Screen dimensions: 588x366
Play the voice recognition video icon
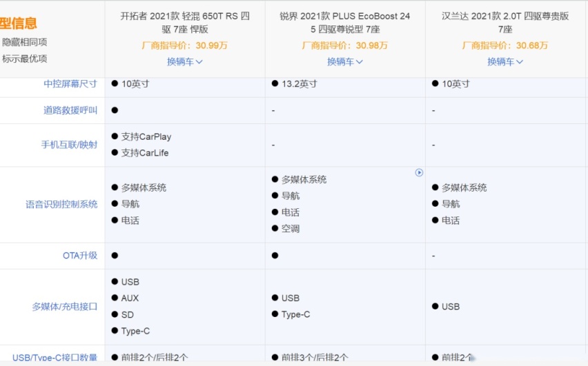coord(419,172)
